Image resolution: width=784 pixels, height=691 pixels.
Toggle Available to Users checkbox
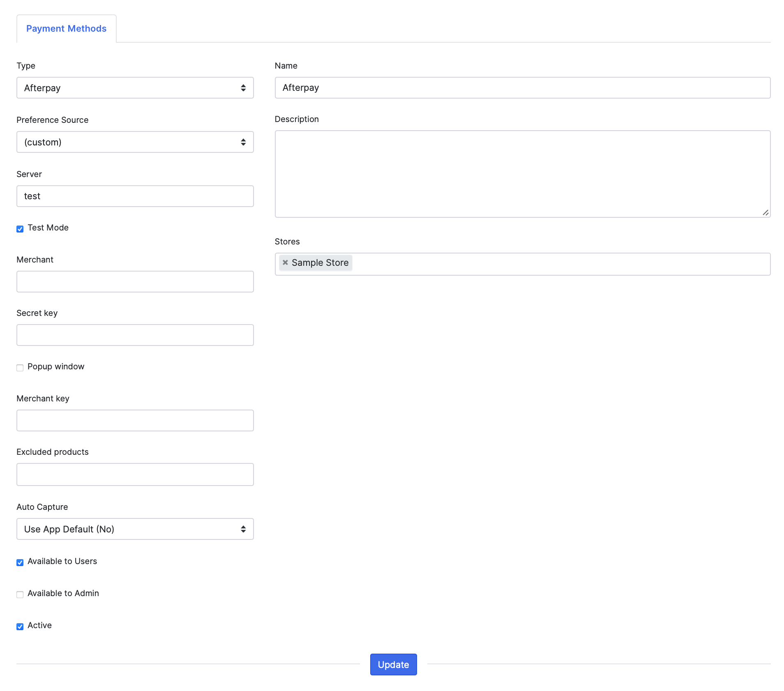click(x=20, y=562)
